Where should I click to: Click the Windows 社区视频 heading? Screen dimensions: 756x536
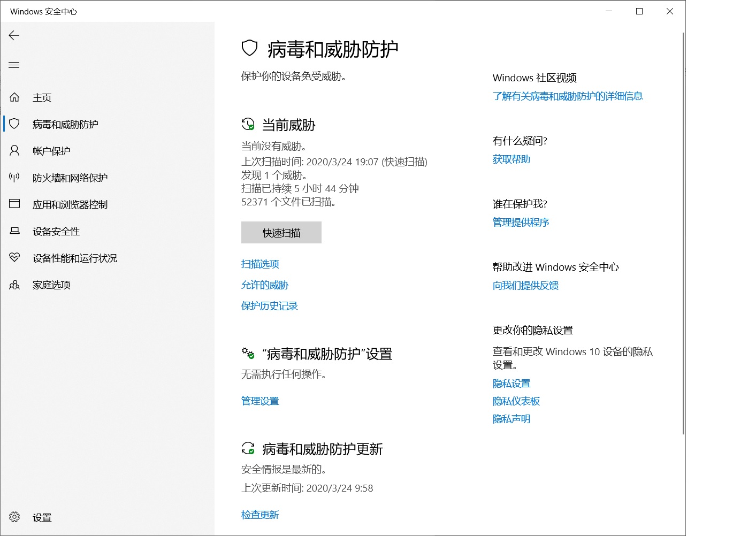534,78
